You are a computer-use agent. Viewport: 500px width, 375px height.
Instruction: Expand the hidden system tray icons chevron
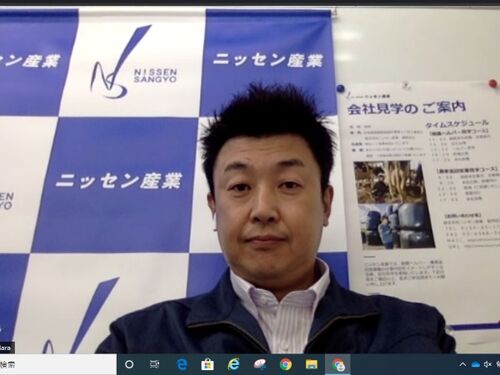pyautogui.click(x=463, y=365)
